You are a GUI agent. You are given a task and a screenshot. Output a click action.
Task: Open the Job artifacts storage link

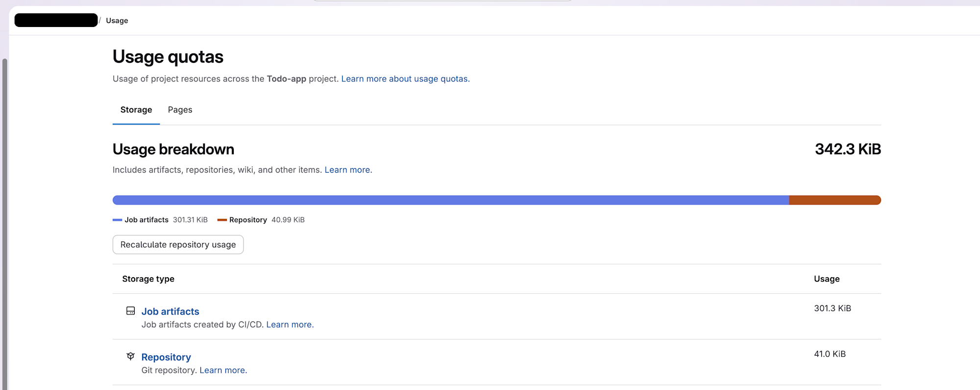[x=170, y=312]
